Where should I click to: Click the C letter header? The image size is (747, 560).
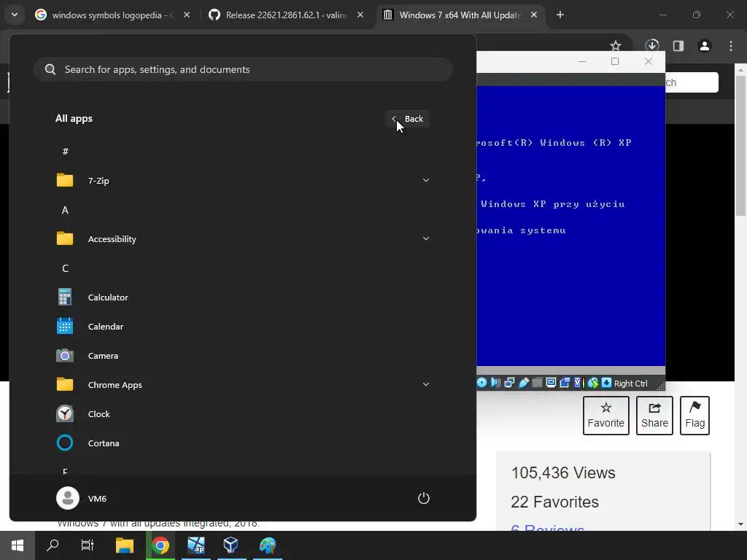pos(65,268)
